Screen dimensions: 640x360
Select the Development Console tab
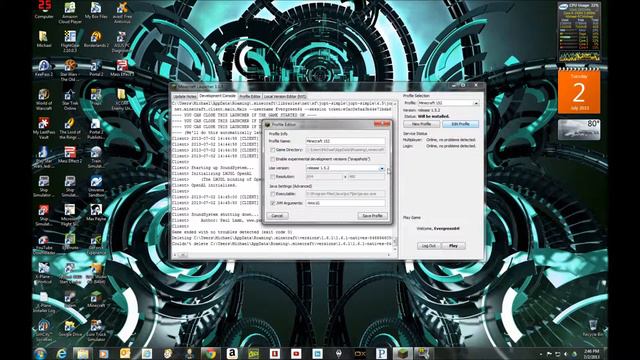pyautogui.click(x=217, y=96)
